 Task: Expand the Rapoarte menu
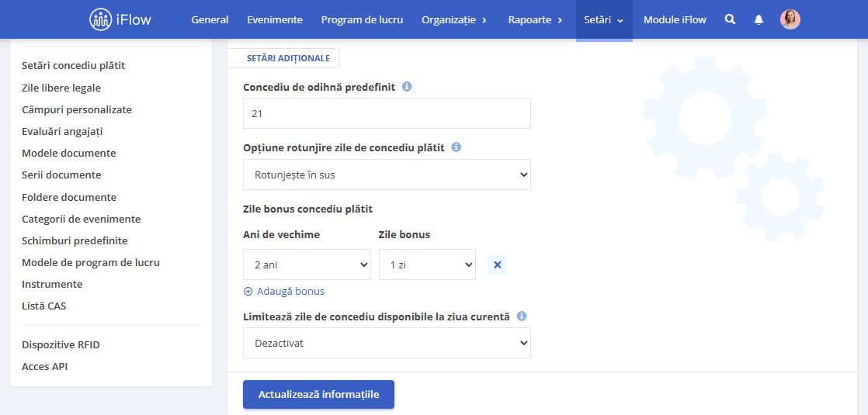pyautogui.click(x=535, y=20)
